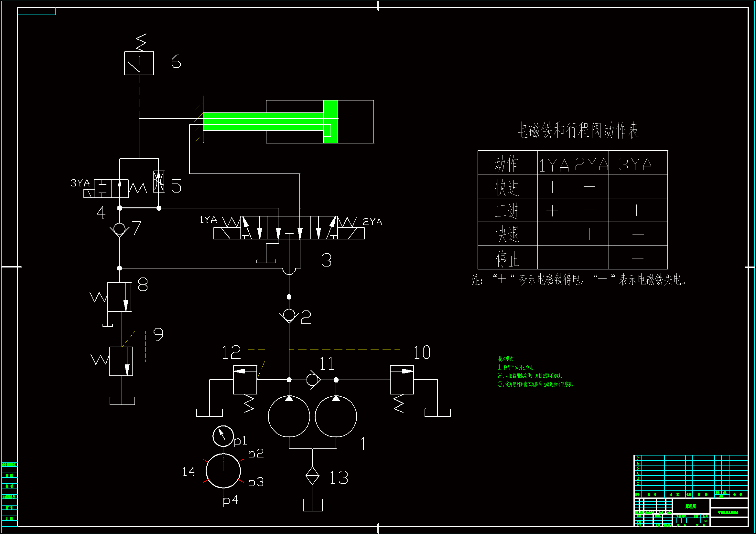Click the back-pressure valve symbol labeled 9
Viewport: 756px width, 534px height.
121,361
